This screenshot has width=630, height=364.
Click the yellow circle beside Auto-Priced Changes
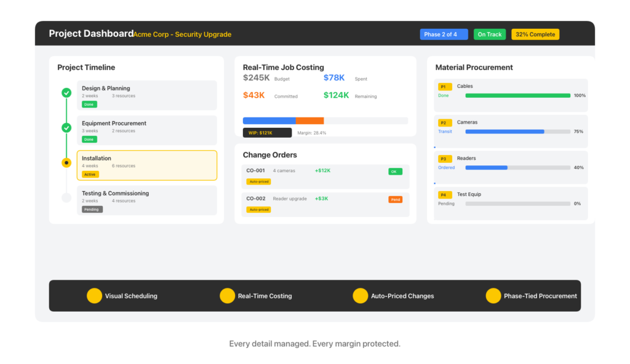(x=360, y=296)
